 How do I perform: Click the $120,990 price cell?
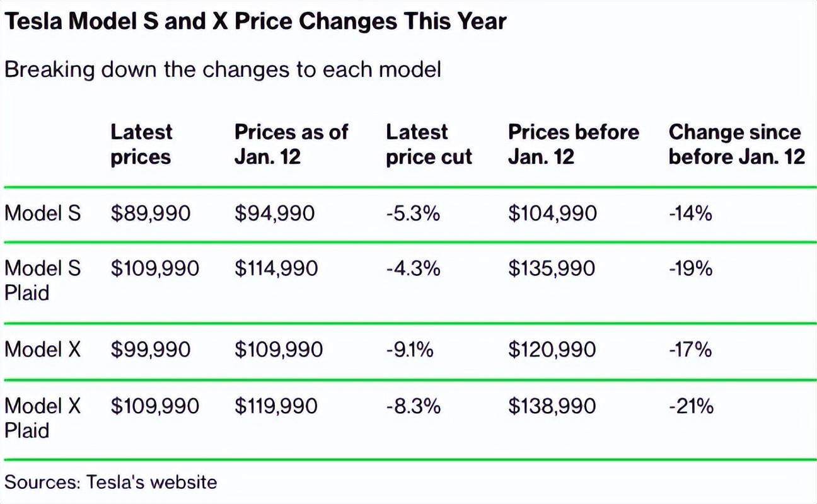(x=552, y=349)
